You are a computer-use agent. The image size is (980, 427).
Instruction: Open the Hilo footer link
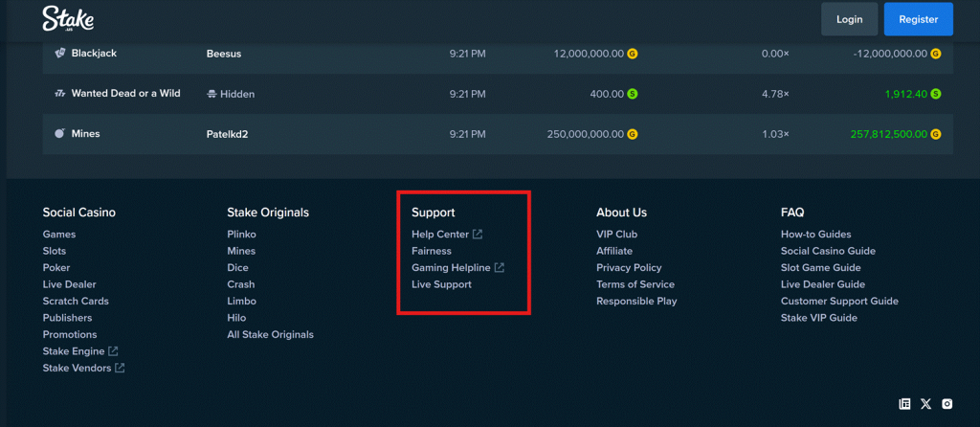tap(237, 318)
